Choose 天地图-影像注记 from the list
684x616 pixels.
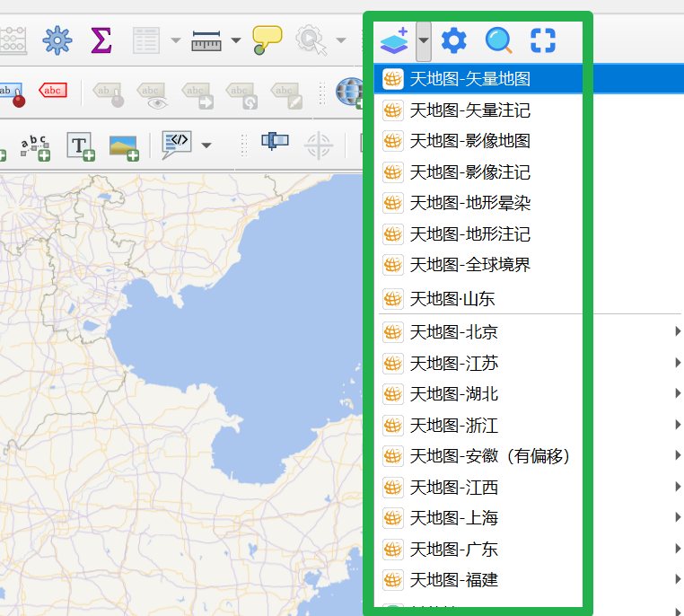(x=529, y=172)
